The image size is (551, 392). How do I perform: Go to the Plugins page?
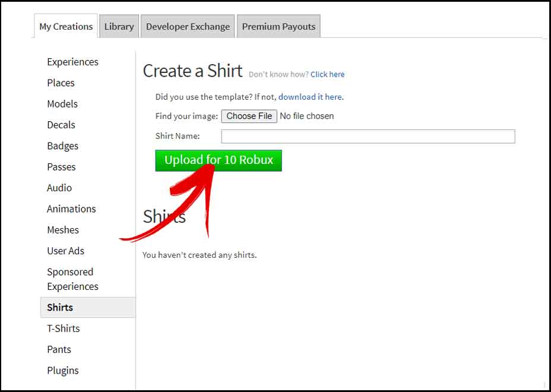tap(62, 370)
